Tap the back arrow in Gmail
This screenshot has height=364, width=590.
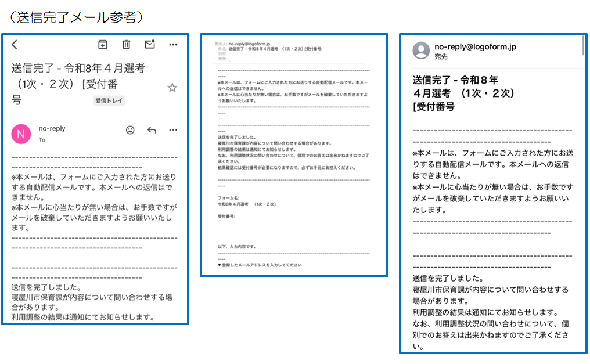[x=15, y=45]
